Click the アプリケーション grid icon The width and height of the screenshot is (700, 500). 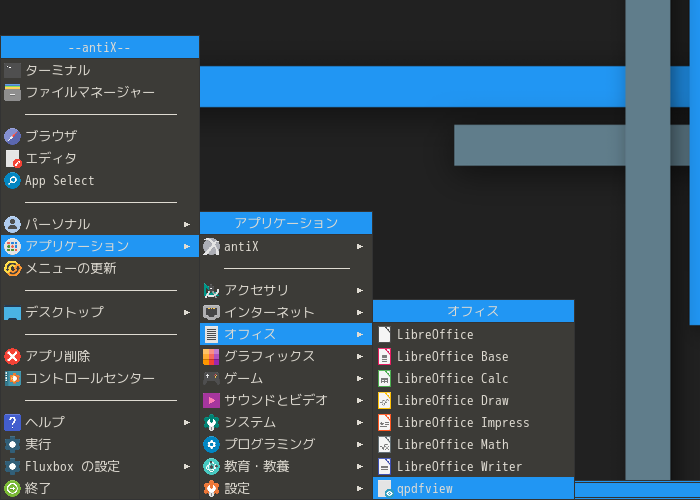pos(12,246)
